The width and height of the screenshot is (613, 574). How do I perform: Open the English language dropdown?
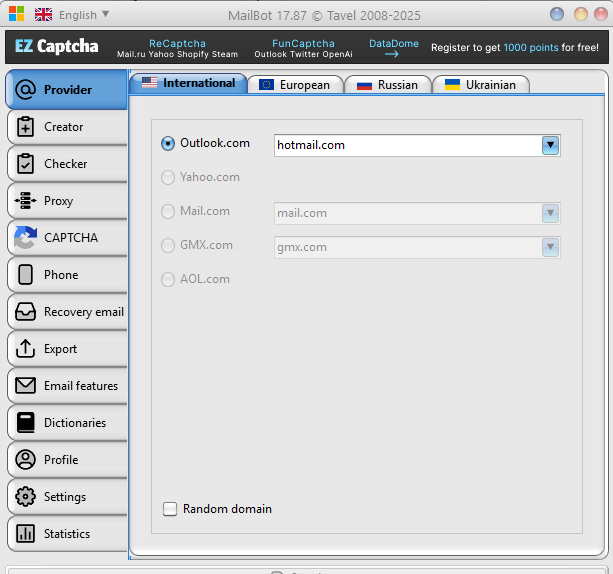(84, 15)
